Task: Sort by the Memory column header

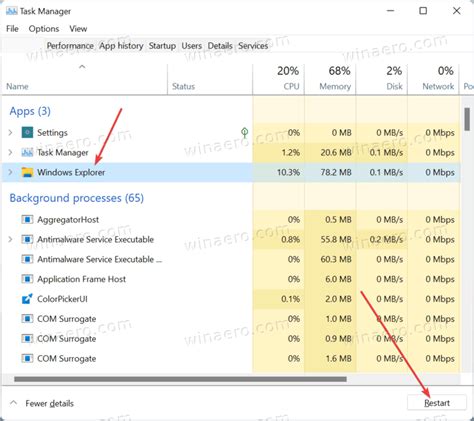Action: pos(330,79)
